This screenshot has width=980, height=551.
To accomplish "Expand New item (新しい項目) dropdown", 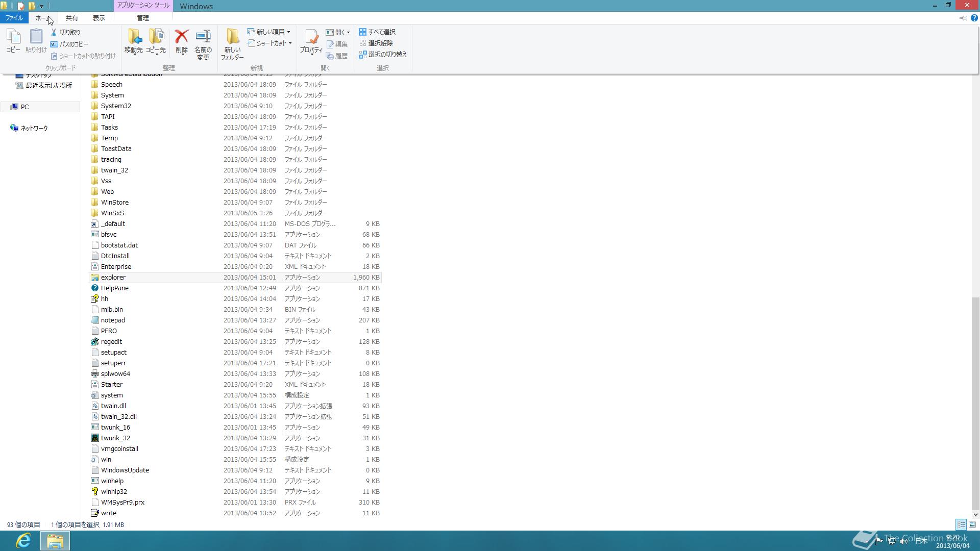I will [x=288, y=32].
